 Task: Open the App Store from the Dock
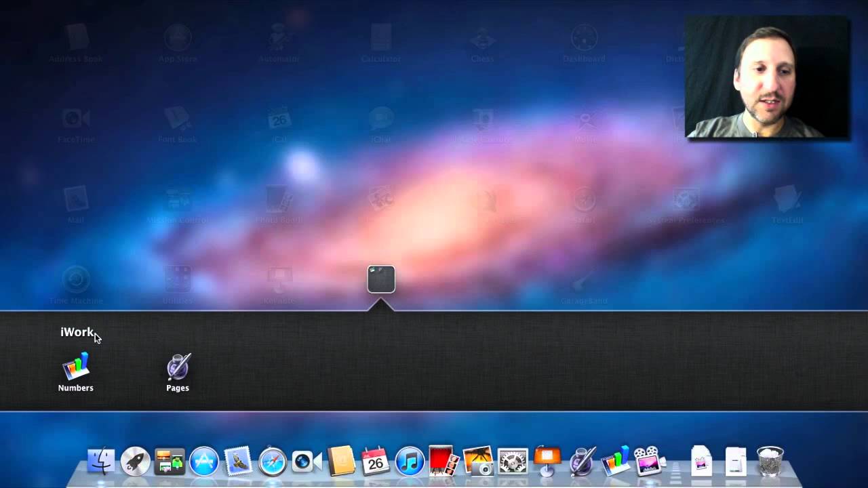pyautogui.click(x=204, y=462)
